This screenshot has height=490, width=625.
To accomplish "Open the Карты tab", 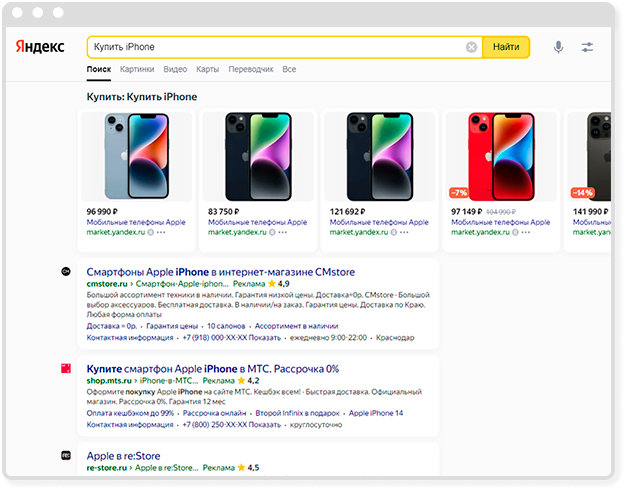I will click(208, 70).
